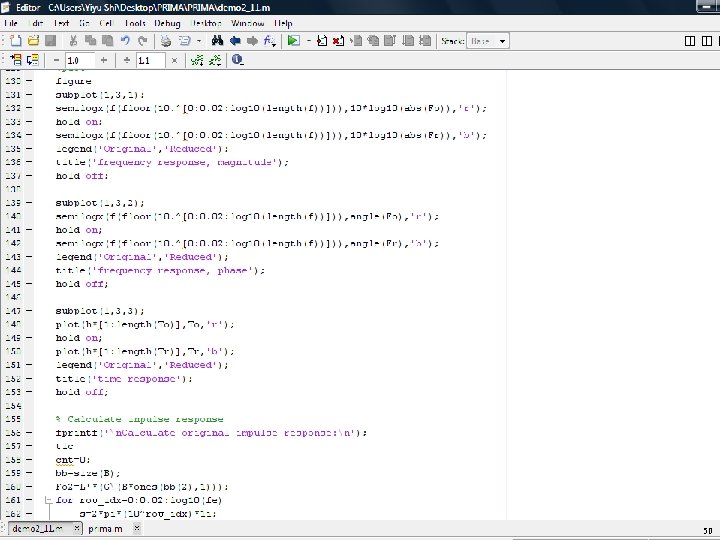Viewport: 720px width, 540px height.
Task: Toggle breakpoint on the subplot(1,3,1) line
Action: [29, 95]
